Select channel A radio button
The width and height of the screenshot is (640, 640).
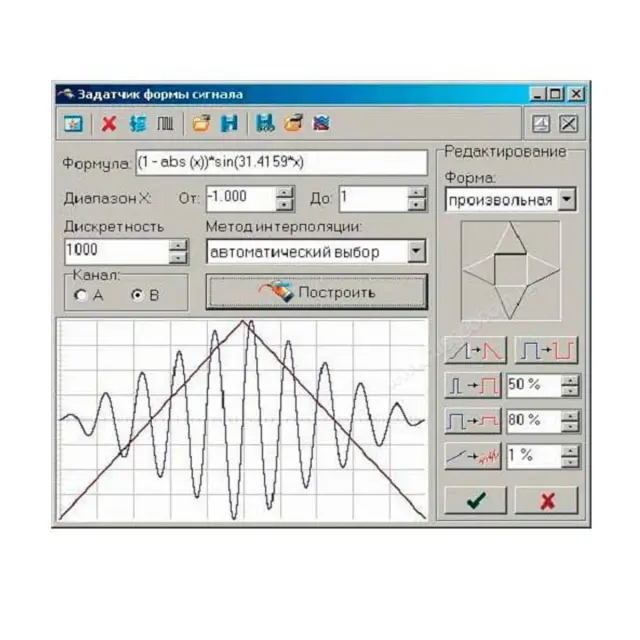[x=80, y=295]
